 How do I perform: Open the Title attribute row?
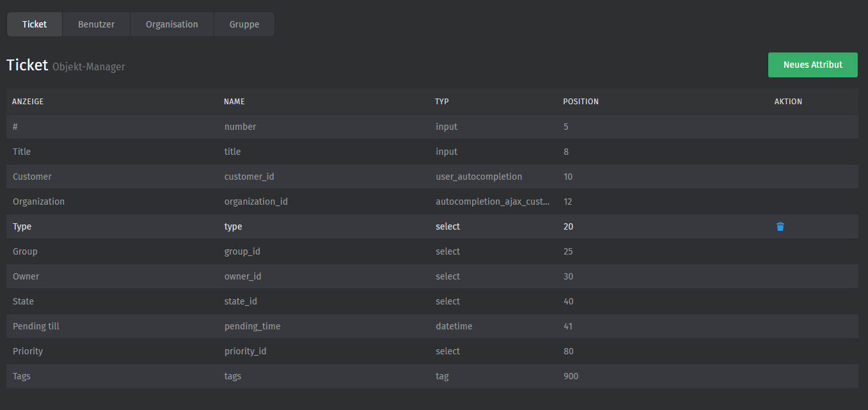click(432, 152)
